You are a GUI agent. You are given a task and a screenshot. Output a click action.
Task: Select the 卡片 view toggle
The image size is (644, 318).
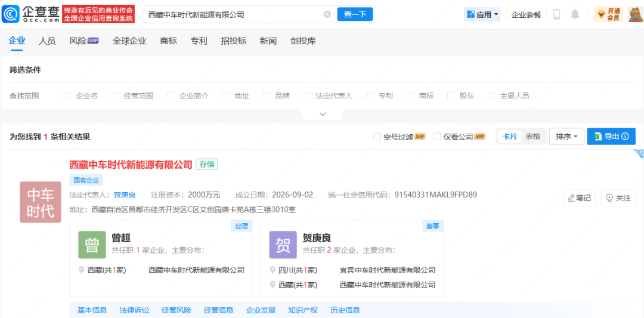click(x=510, y=137)
